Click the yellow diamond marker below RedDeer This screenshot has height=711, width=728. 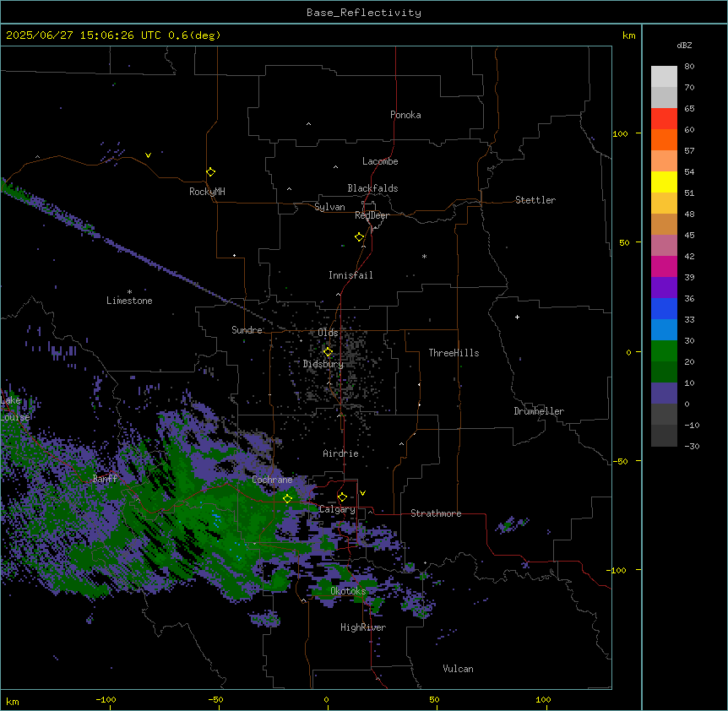360,237
